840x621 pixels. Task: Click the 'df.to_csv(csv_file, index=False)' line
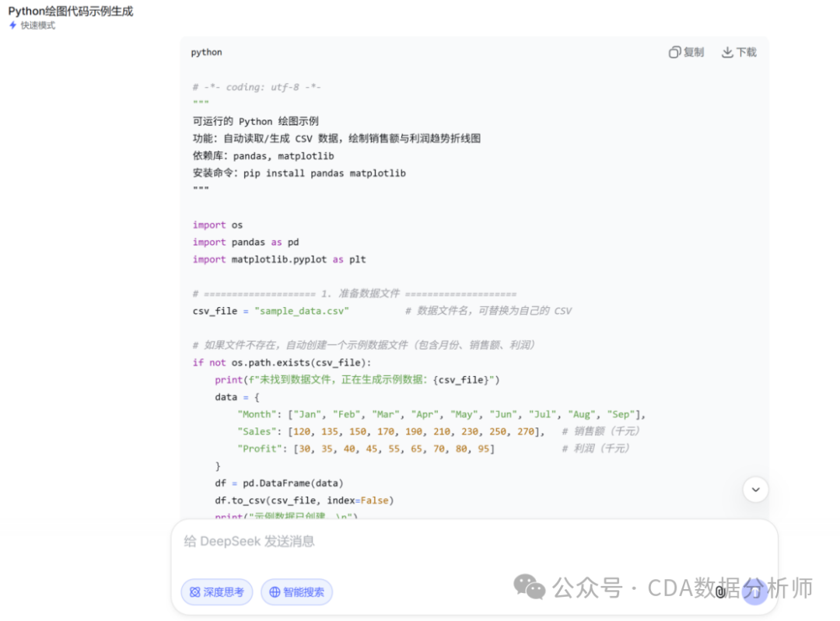[x=304, y=500]
